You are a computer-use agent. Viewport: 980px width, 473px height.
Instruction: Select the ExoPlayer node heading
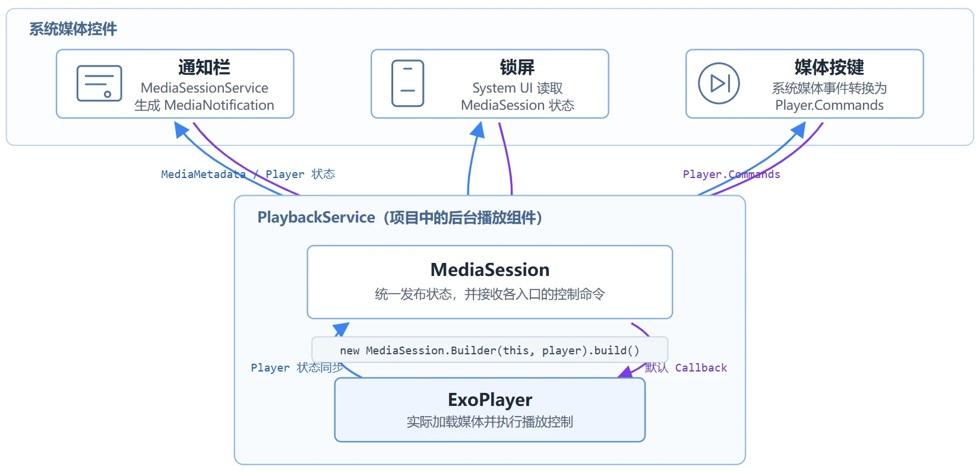click(x=490, y=399)
